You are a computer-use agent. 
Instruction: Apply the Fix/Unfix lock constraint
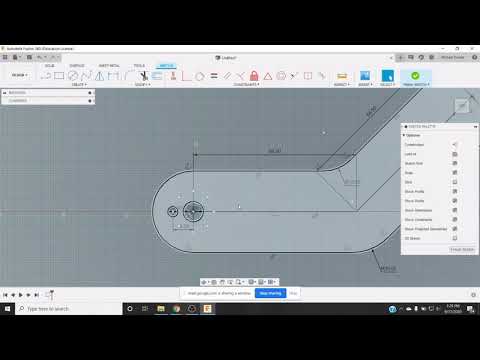254,76
